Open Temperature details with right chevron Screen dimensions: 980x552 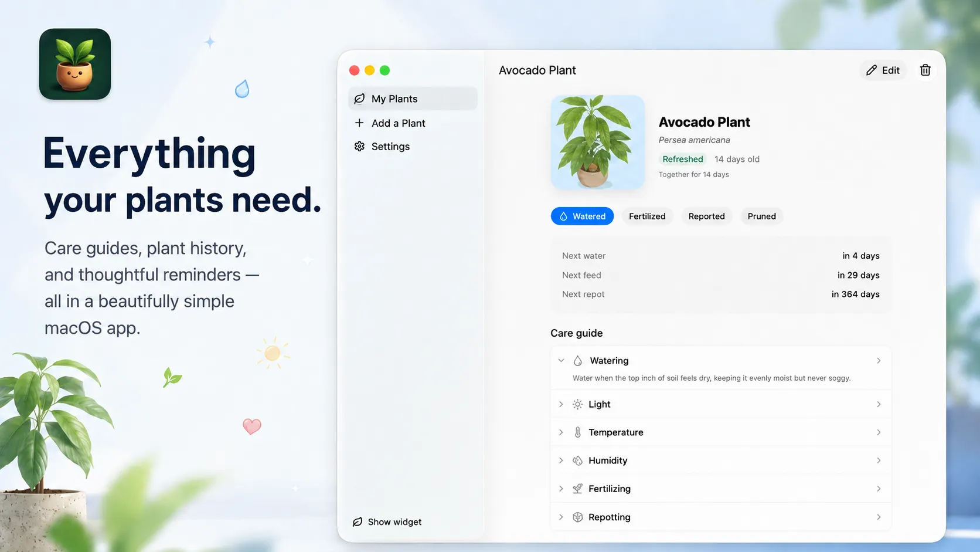[x=879, y=432]
